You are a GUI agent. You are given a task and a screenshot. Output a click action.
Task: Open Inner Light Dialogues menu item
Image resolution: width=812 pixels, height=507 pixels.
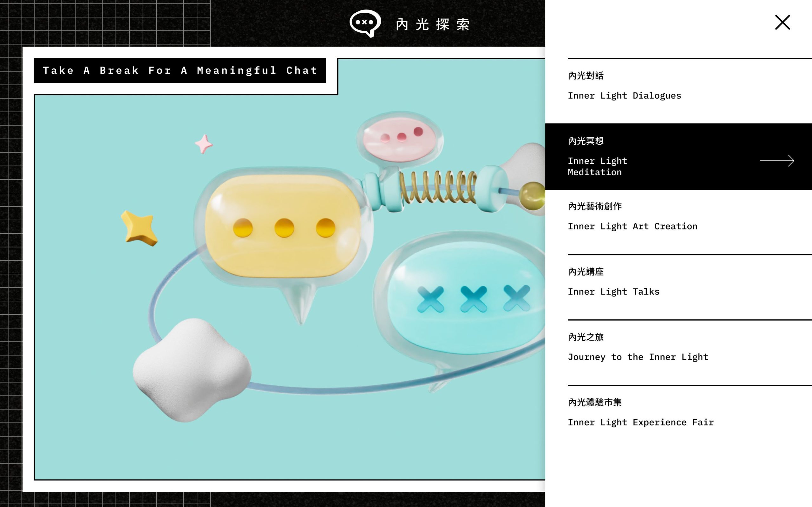pyautogui.click(x=678, y=91)
